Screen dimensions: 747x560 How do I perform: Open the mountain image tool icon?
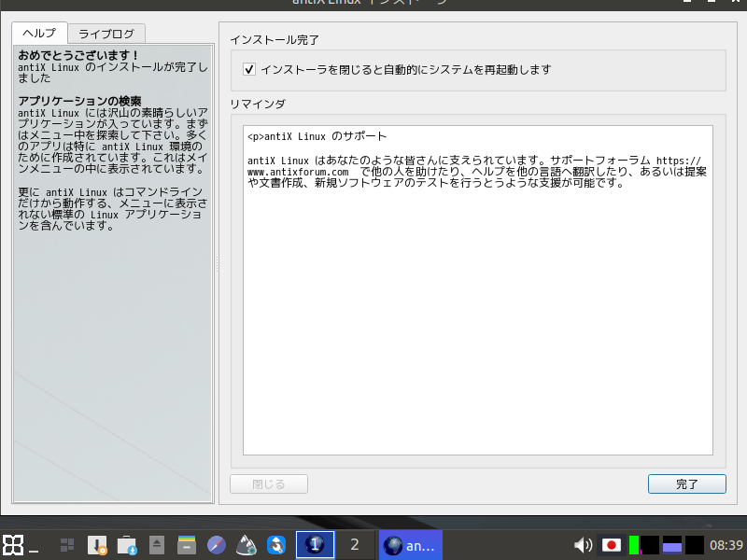click(247, 545)
